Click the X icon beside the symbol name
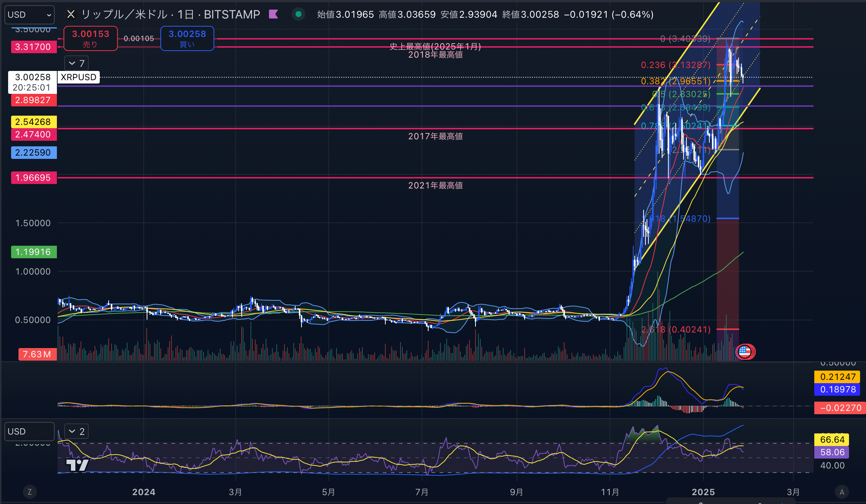Viewport: 866px width, 504px height. coord(71,14)
